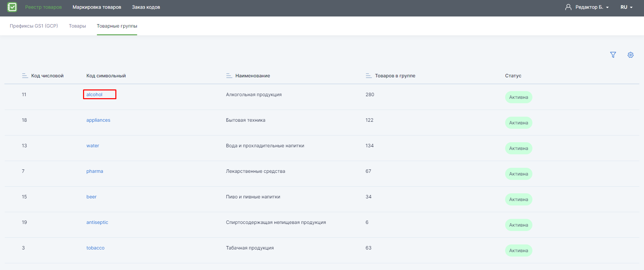The width and height of the screenshot is (644, 270).
Task: Open the tobacco group link
Action: coord(96,248)
